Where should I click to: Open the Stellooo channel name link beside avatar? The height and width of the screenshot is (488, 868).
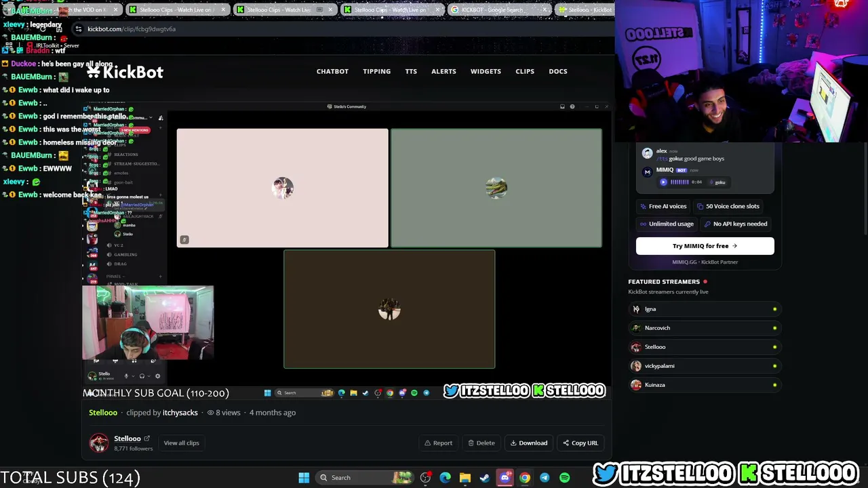127,439
